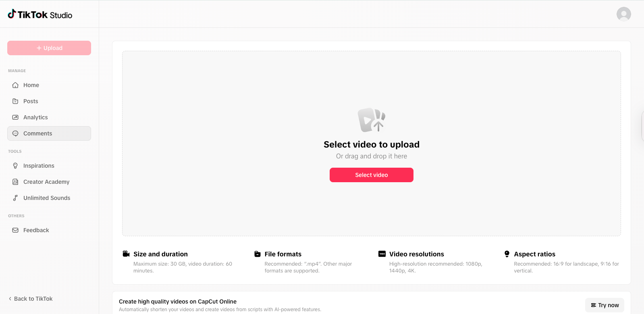Click the File formats folder icon
This screenshot has width=644, height=314.
258,254
